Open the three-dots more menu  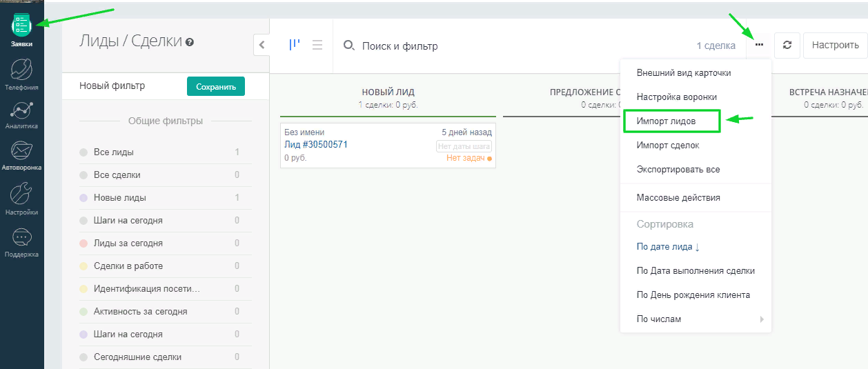(759, 46)
